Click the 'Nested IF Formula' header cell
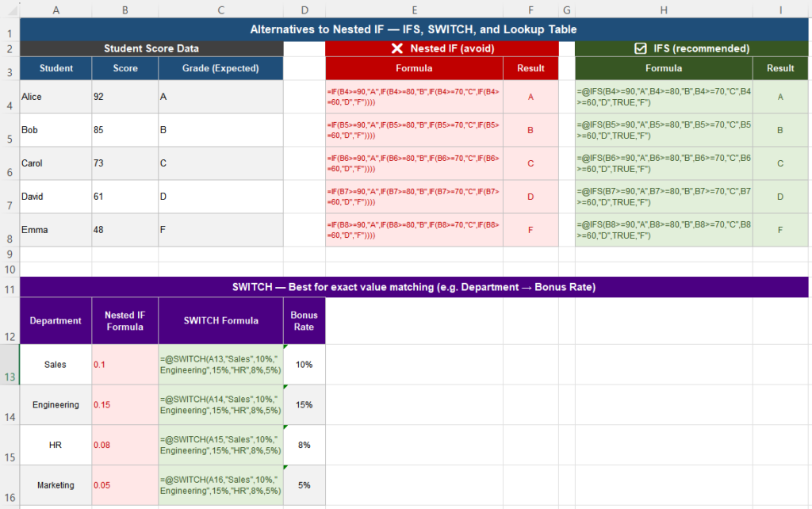 [x=124, y=320]
